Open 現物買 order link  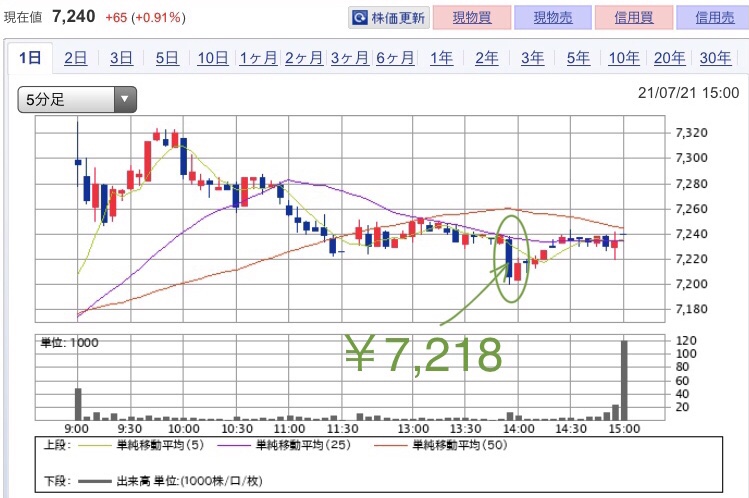[472, 18]
